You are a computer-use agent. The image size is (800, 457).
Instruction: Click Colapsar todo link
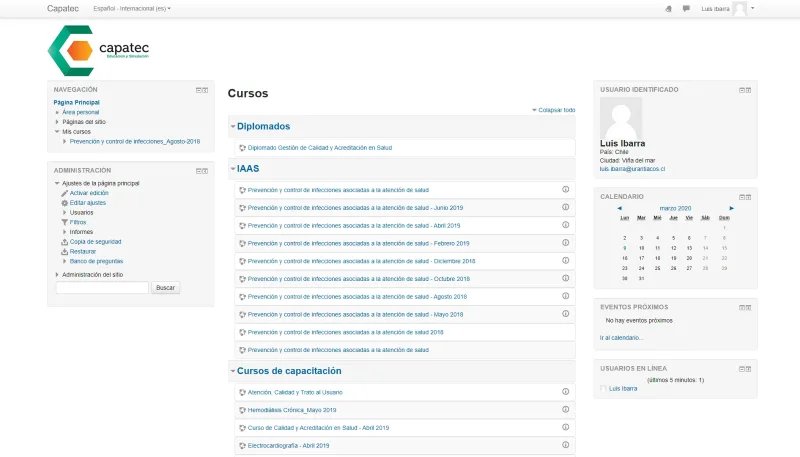tap(557, 110)
